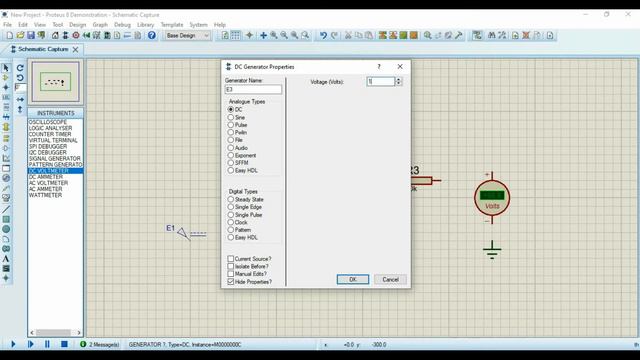Screen dimensions: 640x360
Task: Select the Component Mode tool
Action: tap(6, 77)
